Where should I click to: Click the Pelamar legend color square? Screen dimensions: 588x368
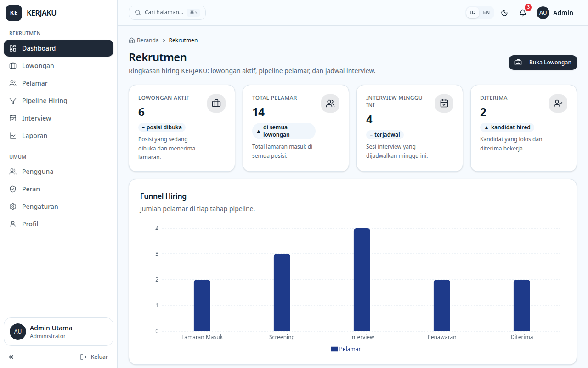coord(334,349)
